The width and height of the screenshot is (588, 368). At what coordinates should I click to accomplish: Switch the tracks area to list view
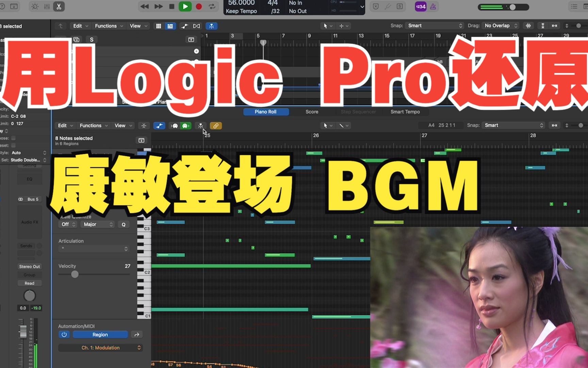(170, 26)
